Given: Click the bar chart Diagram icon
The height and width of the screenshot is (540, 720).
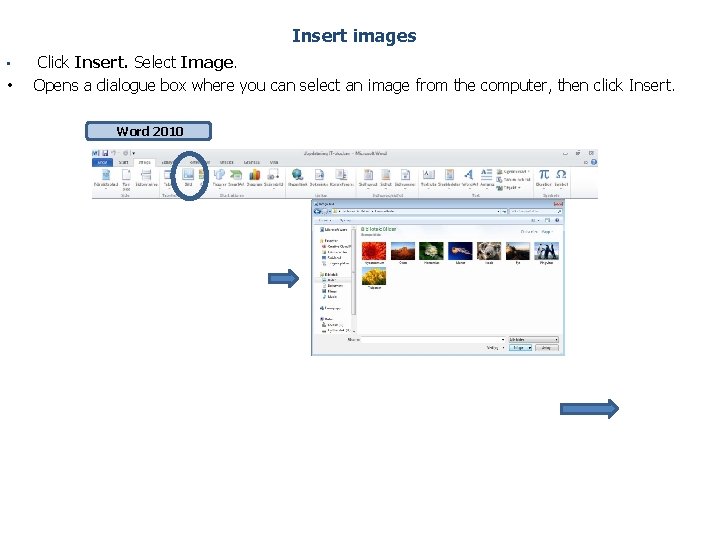Looking at the screenshot, I should [x=254, y=174].
